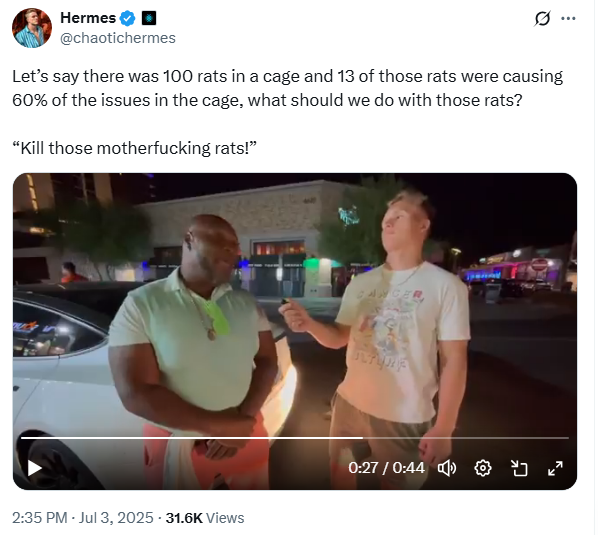Click the played part of the progress bar
Screen dimensions: 598x535
(191, 438)
